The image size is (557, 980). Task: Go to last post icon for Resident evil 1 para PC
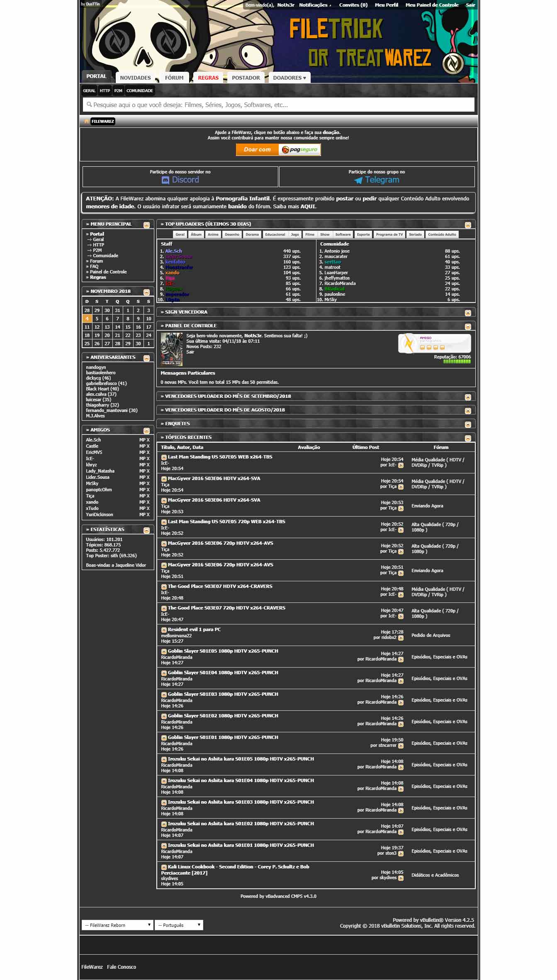coord(401,638)
